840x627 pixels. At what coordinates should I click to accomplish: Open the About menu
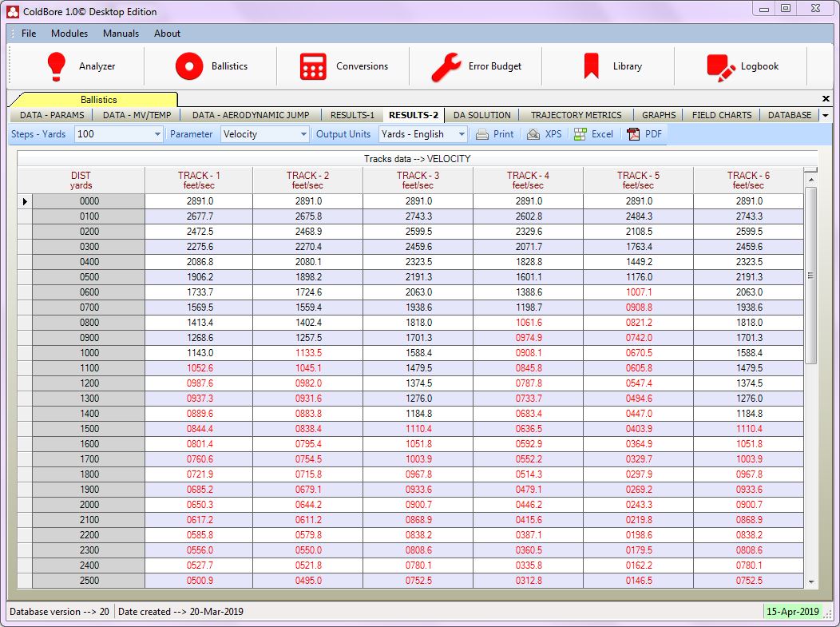(x=167, y=34)
